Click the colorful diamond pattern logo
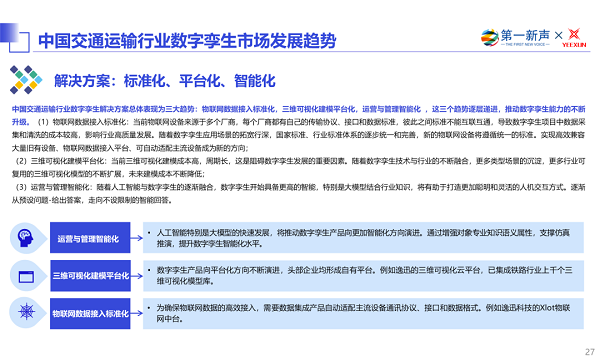 [x=26, y=80]
